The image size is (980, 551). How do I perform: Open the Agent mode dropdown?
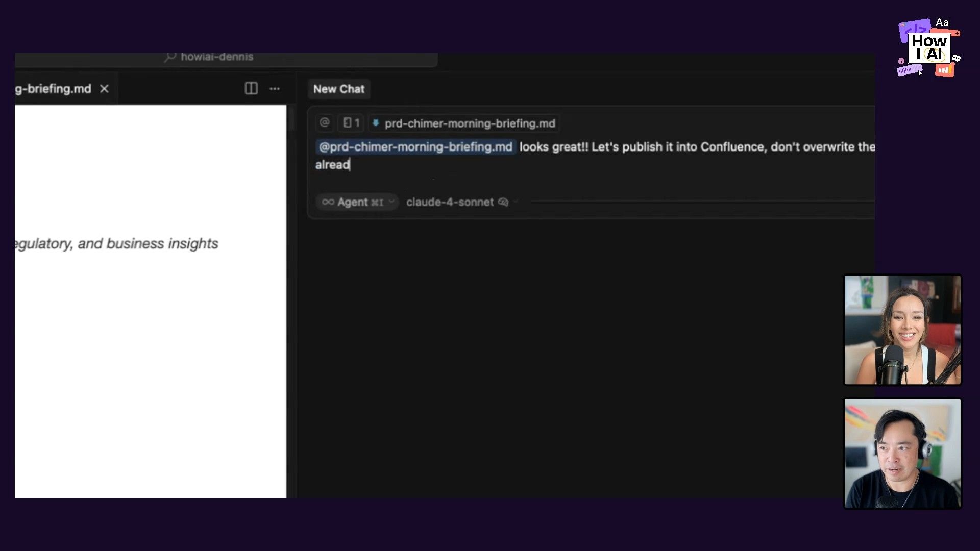[x=357, y=202]
